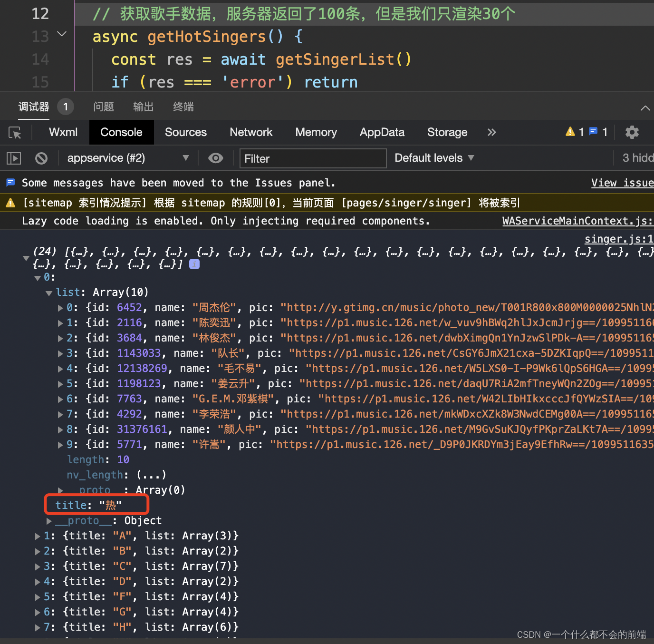This screenshot has height=644, width=654.
Task: Open the Storage tab
Action: (447, 132)
